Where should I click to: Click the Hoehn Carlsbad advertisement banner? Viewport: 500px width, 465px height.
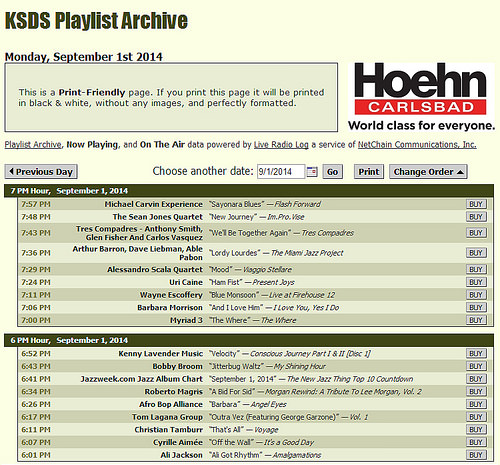[x=421, y=97]
